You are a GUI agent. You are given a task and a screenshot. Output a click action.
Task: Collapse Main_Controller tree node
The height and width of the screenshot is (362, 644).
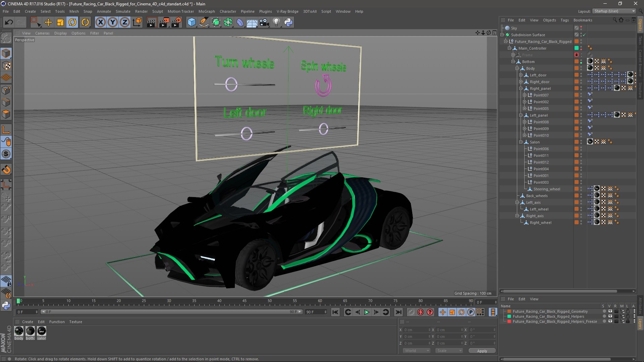[x=509, y=48]
